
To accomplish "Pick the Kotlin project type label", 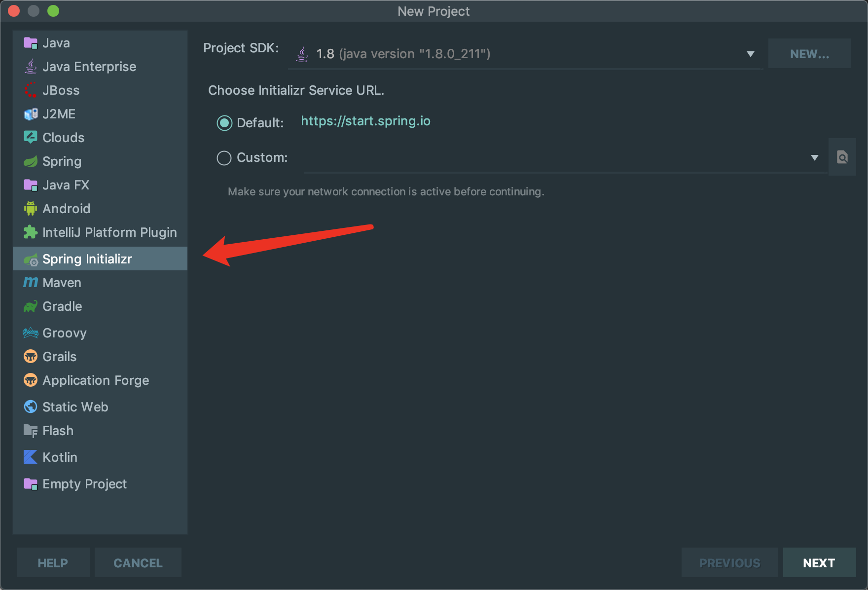I will (60, 457).
